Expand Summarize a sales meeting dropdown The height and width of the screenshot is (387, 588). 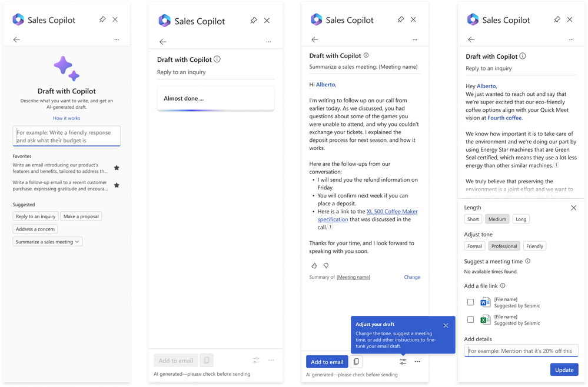pyautogui.click(x=48, y=242)
